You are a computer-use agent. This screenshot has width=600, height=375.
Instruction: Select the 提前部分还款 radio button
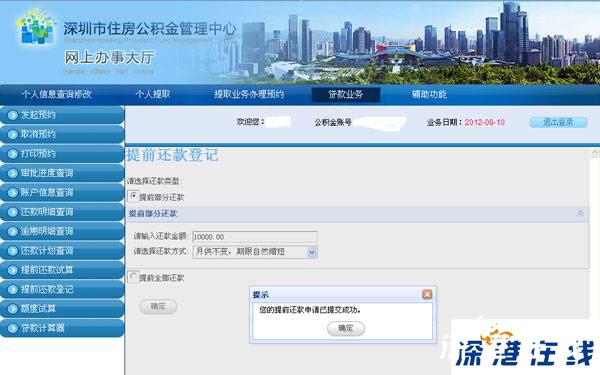(x=133, y=196)
